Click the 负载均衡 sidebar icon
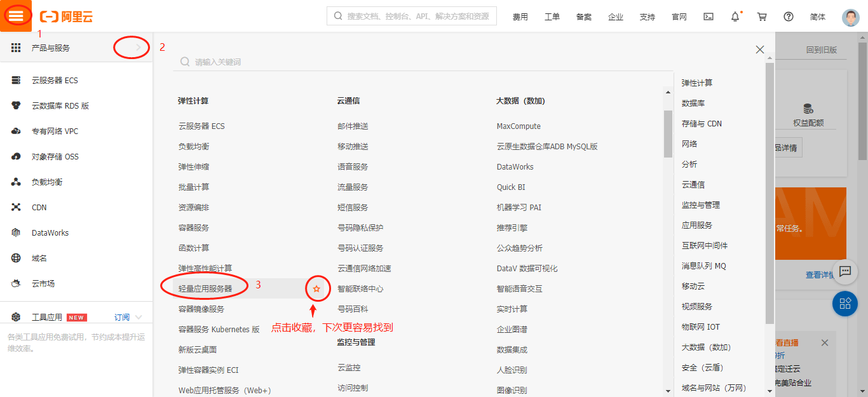Image resolution: width=868 pixels, height=397 pixels. pos(17,182)
